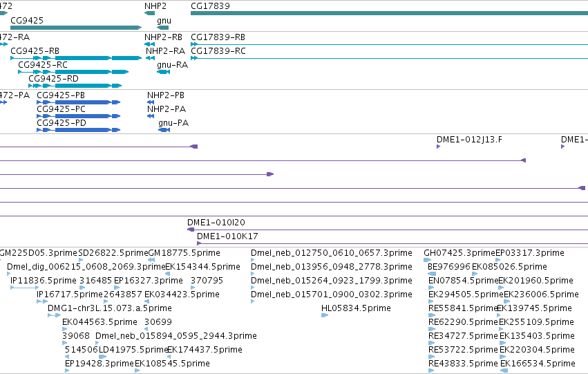This screenshot has width=588, height=374.
Task: Click the DME1-010I20 BAC label
Action: [216, 223]
